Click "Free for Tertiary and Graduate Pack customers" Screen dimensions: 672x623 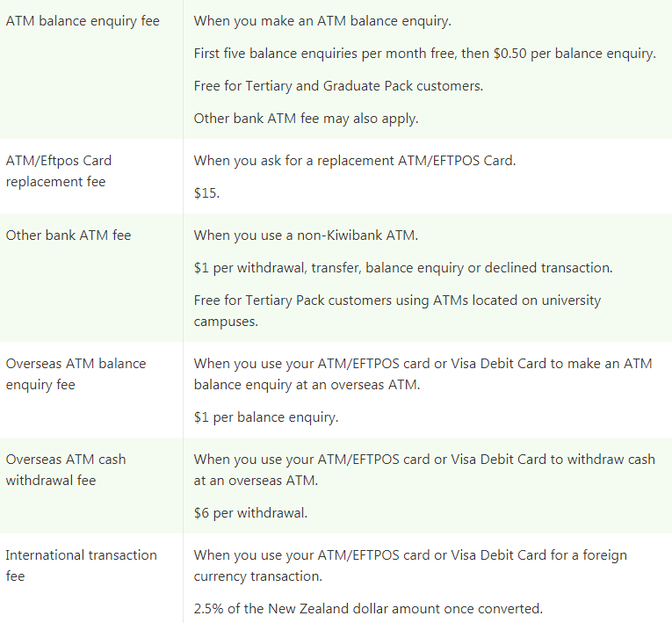338,86
